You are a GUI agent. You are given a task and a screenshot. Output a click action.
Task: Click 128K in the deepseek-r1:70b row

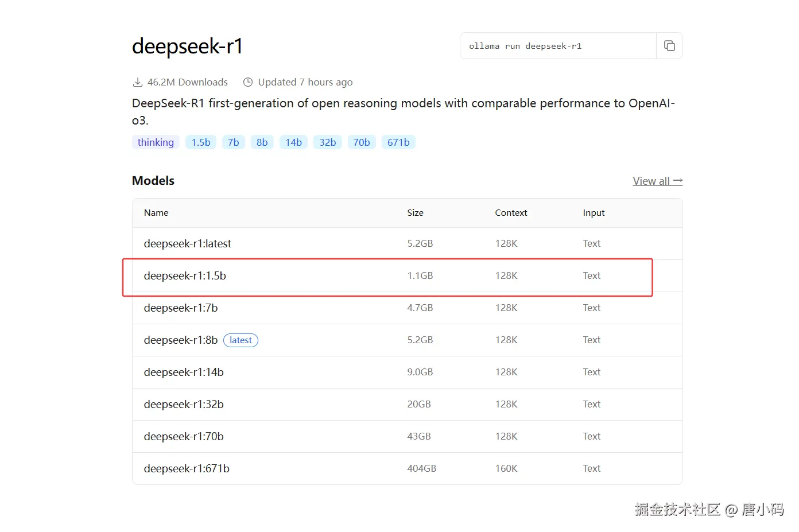coord(506,436)
